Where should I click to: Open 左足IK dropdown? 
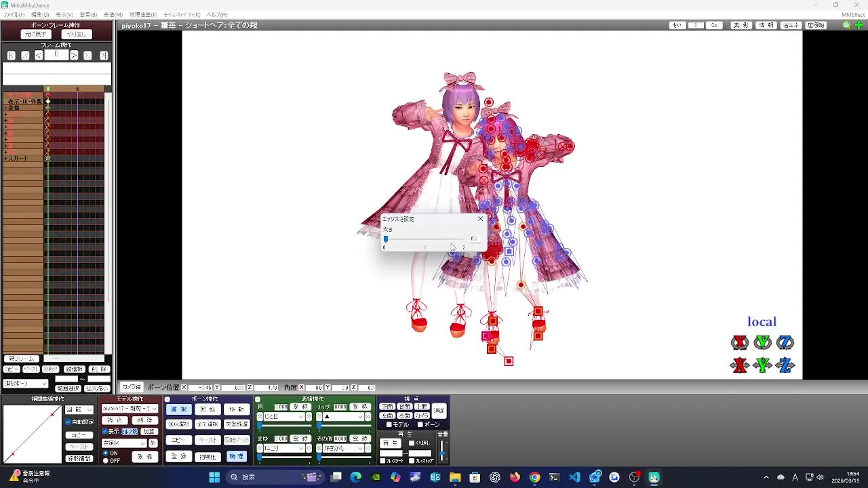click(123, 443)
